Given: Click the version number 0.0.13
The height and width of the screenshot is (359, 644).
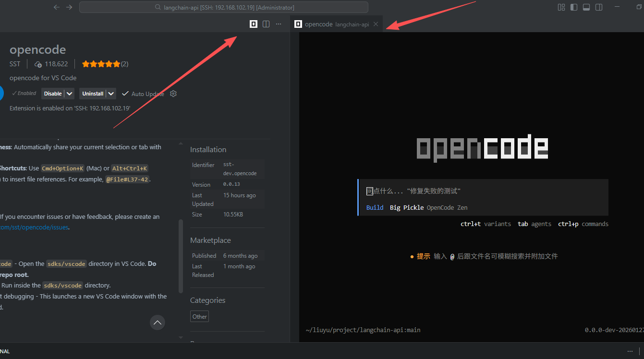Looking at the screenshot, I should coord(231,185).
